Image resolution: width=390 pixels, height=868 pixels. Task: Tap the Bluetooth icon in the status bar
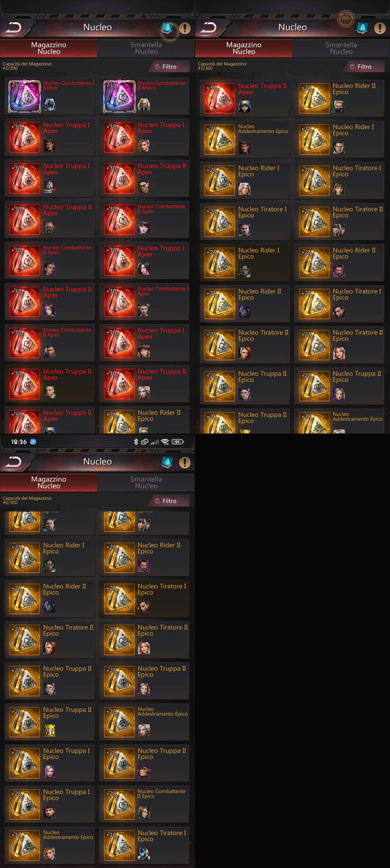tap(136, 441)
